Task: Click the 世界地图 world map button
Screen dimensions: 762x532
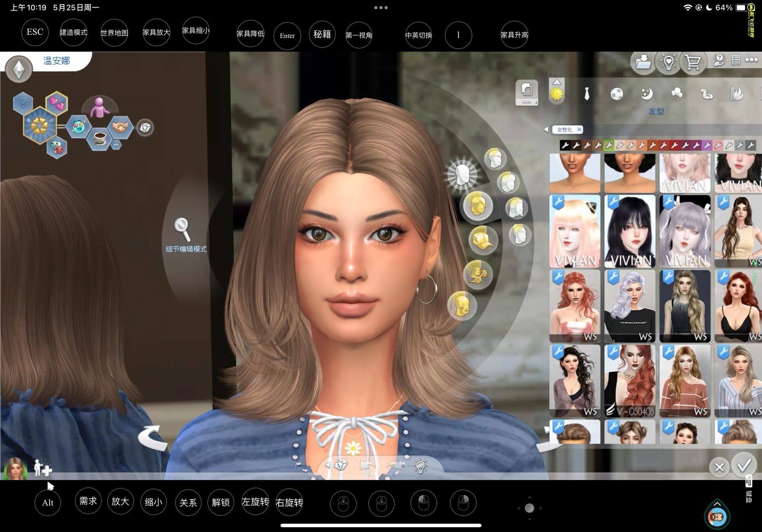Action: coord(114,33)
